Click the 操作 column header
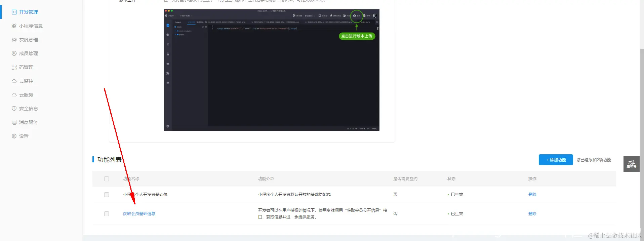Viewport: 644px width, 241px height. point(532,179)
